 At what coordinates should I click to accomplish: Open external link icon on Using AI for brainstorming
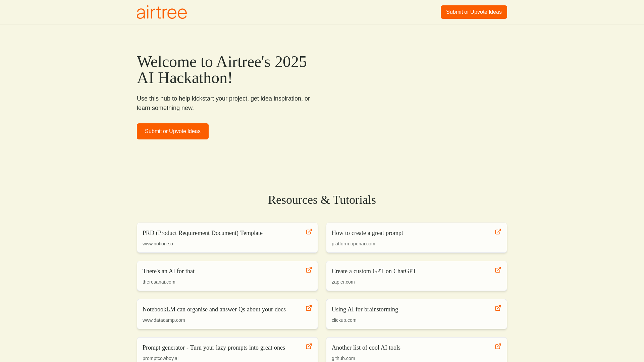[x=498, y=308]
